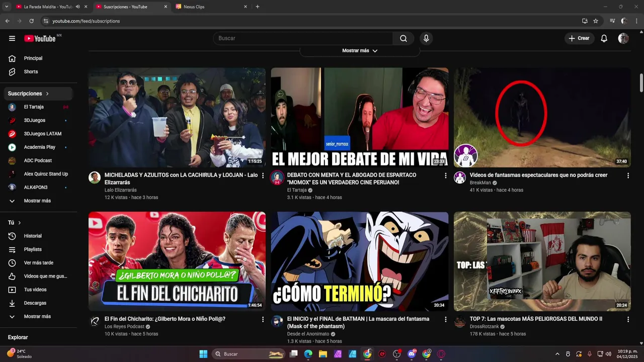This screenshot has width=644, height=362.
Task: Start voice search with microphone icon
Action: pyautogui.click(x=426, y=38)
